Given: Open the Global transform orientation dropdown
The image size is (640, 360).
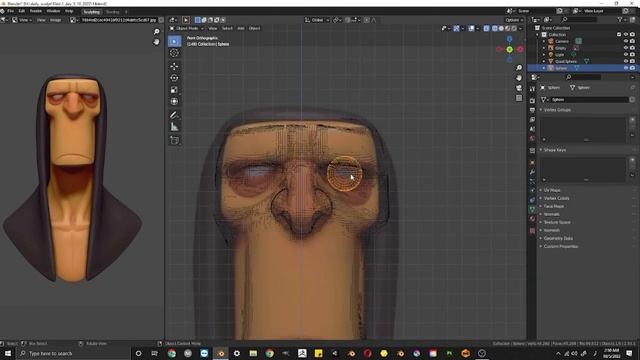Looking at the screenshot, I should (x=317, y=20).
